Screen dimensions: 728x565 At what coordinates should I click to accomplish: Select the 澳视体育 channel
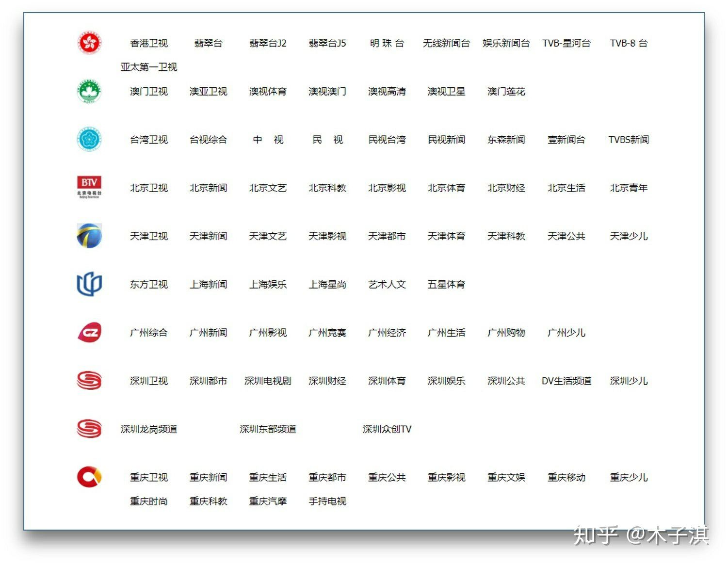(x=268, y=91)
